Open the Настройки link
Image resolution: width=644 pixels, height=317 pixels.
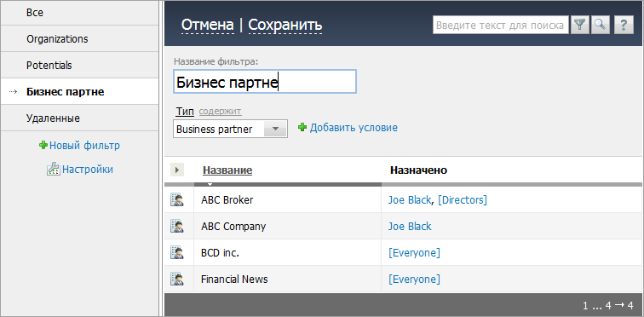(x=88, y=170)
